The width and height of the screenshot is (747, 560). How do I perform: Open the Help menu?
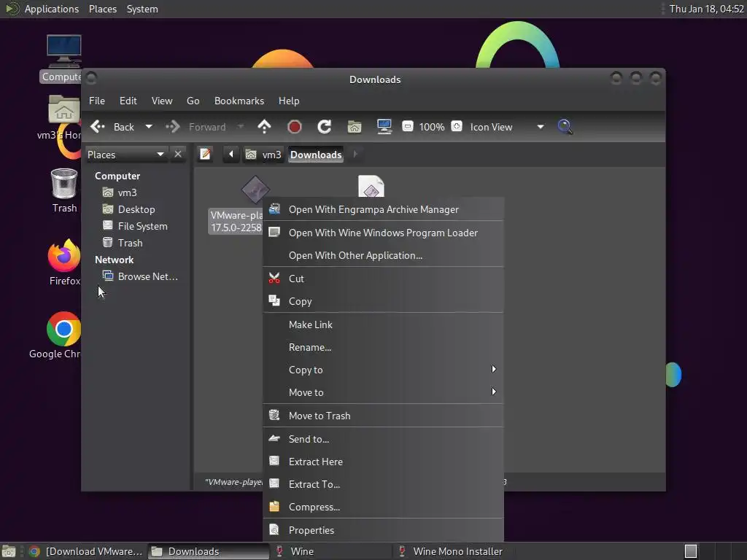289,101
